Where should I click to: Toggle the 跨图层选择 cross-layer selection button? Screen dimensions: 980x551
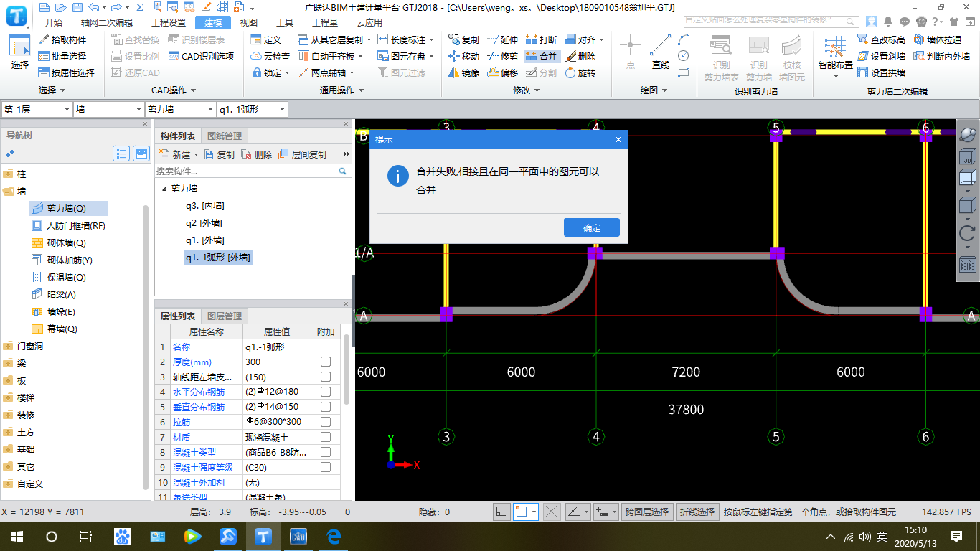[x=647, y=512]
